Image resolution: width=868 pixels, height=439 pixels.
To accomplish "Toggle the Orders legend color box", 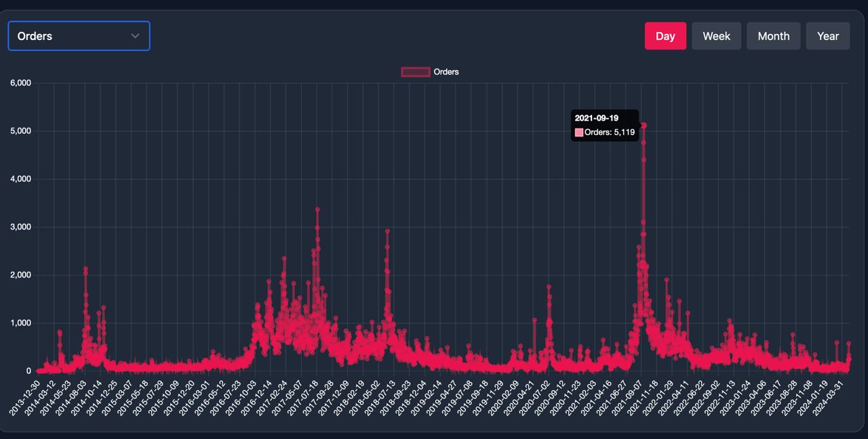I will [416, 72].
